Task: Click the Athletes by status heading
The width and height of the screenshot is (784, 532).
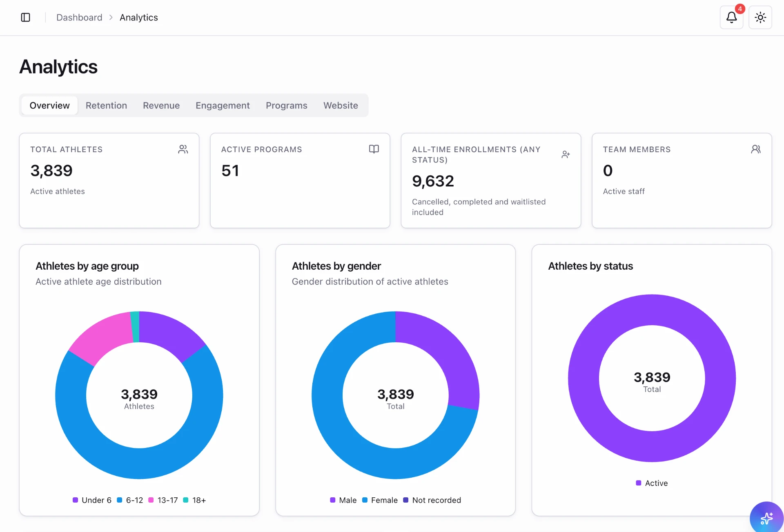Action: coord(590,266)
